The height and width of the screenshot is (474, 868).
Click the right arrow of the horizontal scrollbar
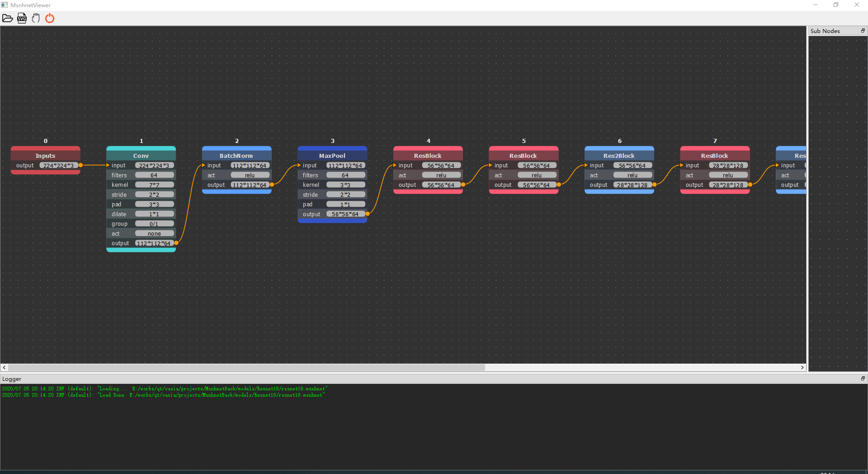802,368
